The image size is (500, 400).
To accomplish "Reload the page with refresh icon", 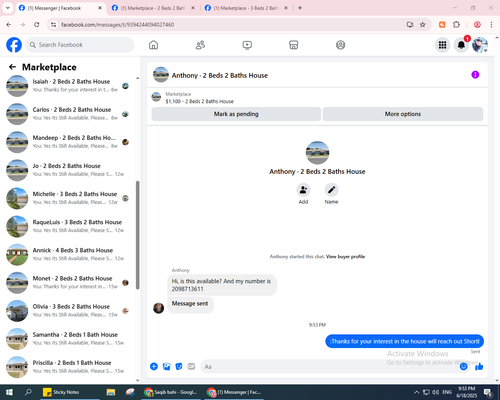I will pos(37,24).
